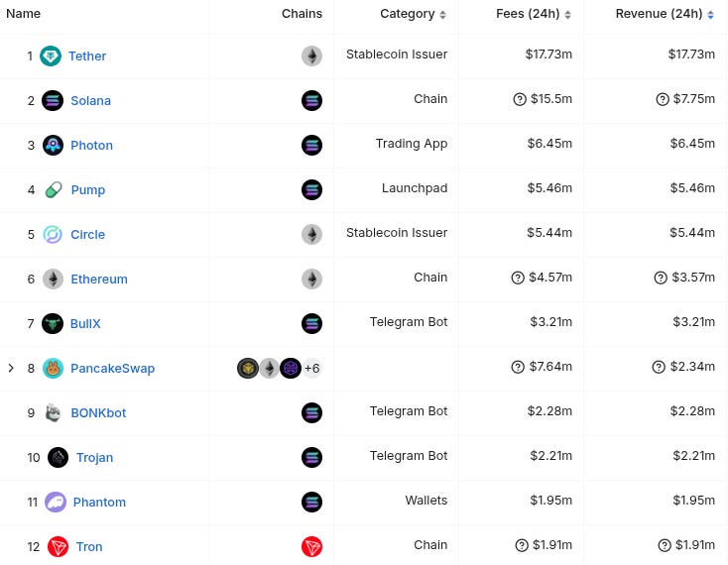Open the Ethereum protocol link
This screenshot has width=728, height=565.
tap(99, 279)
